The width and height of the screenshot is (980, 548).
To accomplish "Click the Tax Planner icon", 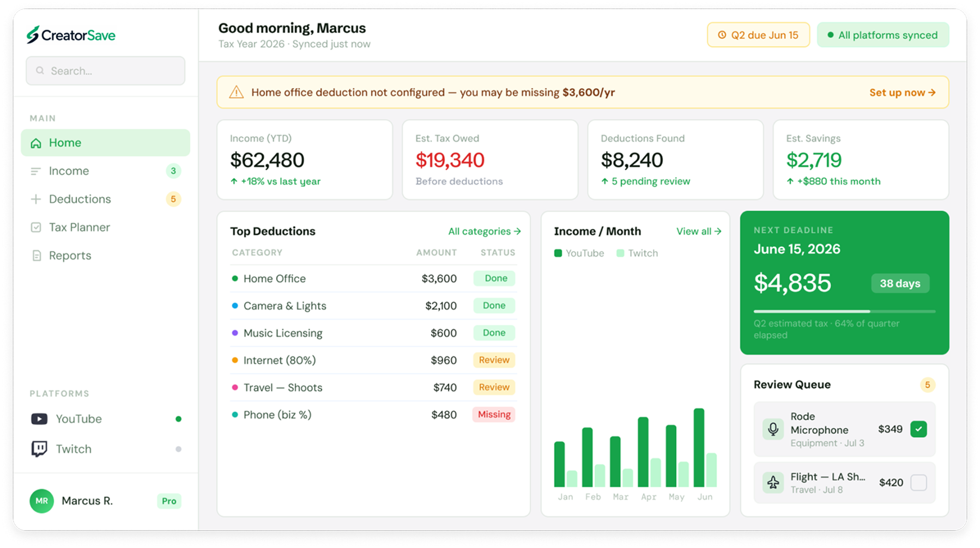I will (x=35, y=227).
